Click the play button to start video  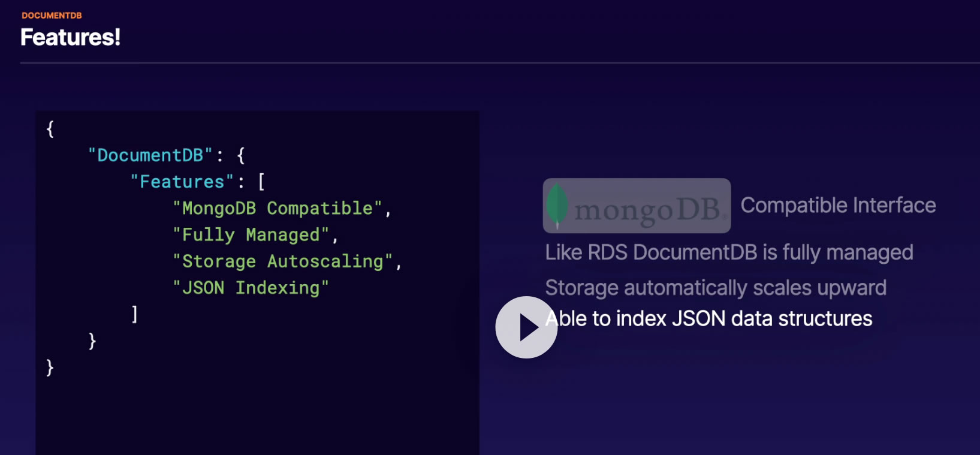(526, 327)
